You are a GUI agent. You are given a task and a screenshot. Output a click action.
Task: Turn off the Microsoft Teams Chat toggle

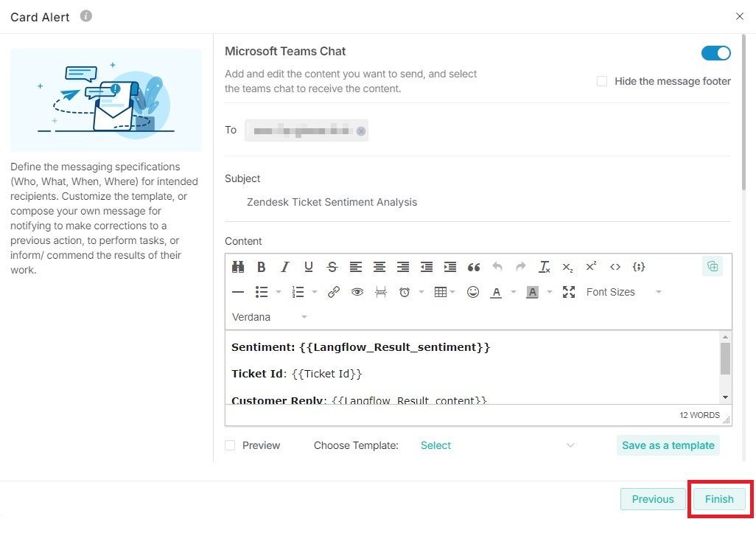pyautogui.click(x=715, y=53)
